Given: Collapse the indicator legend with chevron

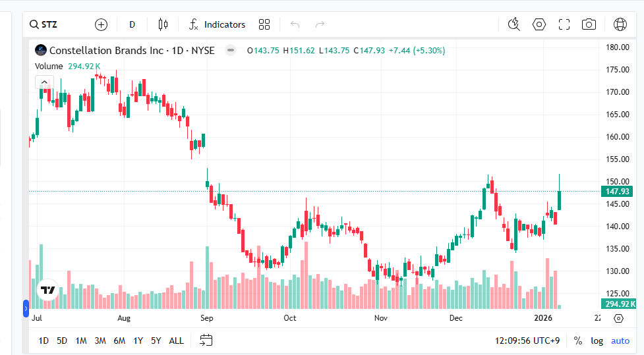Looking at the screenshot, I should click(x=44, y=82).
